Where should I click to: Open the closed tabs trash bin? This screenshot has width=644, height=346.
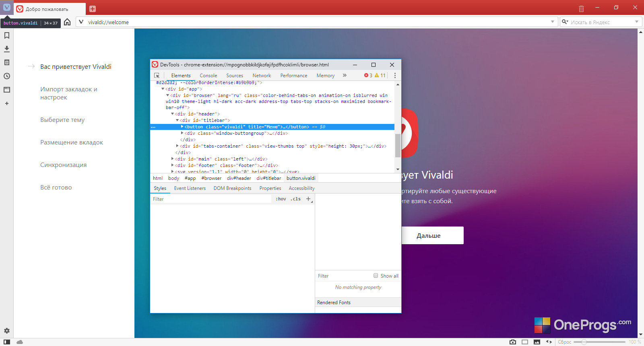point(581,8)
